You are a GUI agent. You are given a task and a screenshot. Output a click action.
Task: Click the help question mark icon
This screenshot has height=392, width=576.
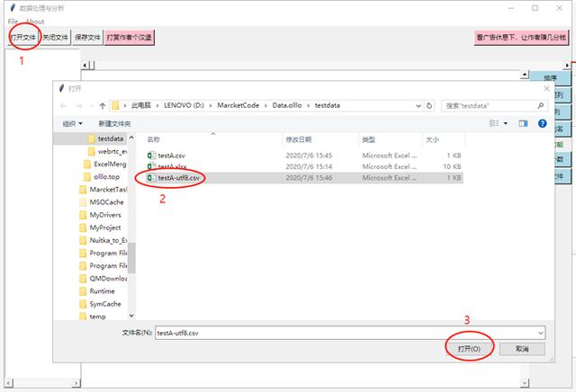tap(542, 123)
